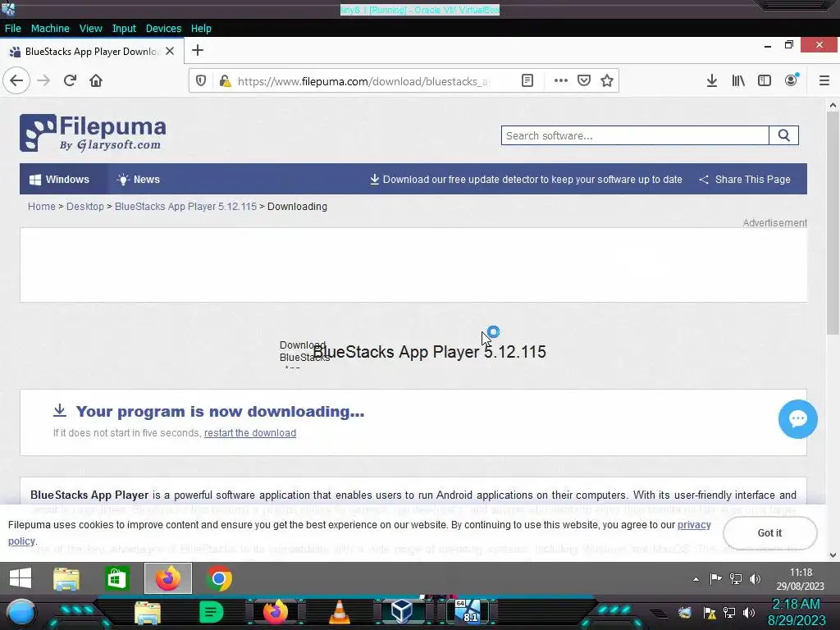Click the page scrollbar up arrow
This screenshot has height=630, width=840.
click(833, 105)
